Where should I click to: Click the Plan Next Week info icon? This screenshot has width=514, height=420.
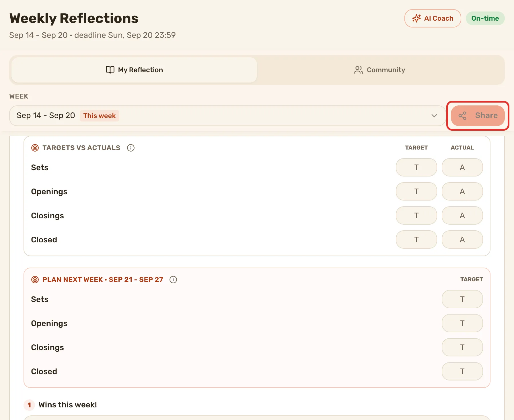[173, 280]
